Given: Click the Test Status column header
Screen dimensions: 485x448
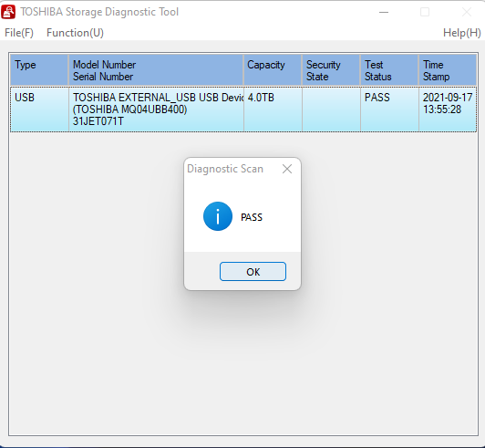Looking at the screenshot, I should point(389,70).
